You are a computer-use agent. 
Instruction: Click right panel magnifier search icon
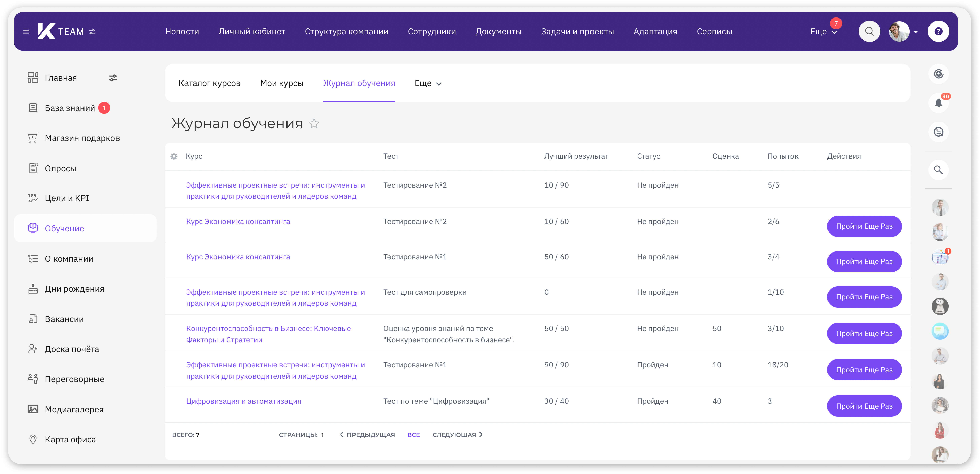click(x=939, y=170)
